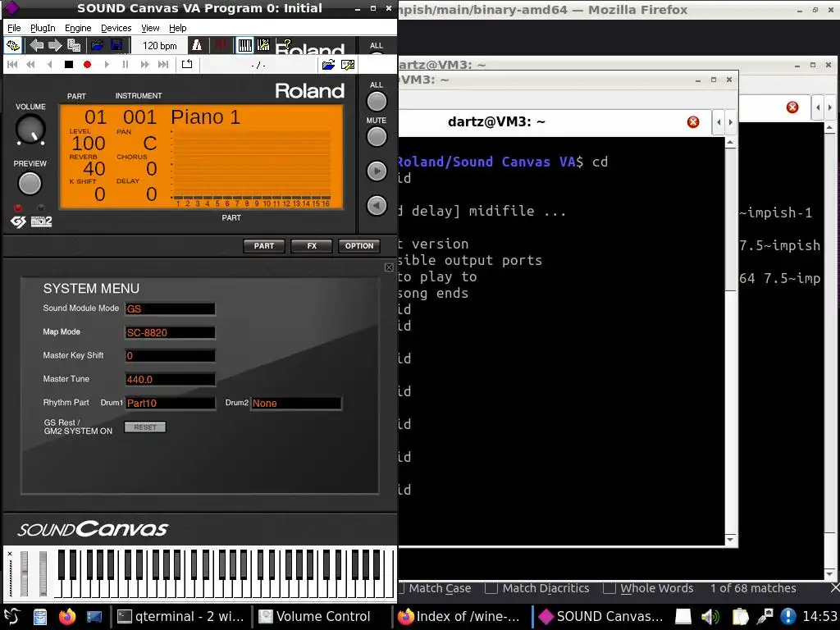The width and height of the screenshot is (840, 630).
Task: Open the Sound Module Mode GS field
Action: 170,308
